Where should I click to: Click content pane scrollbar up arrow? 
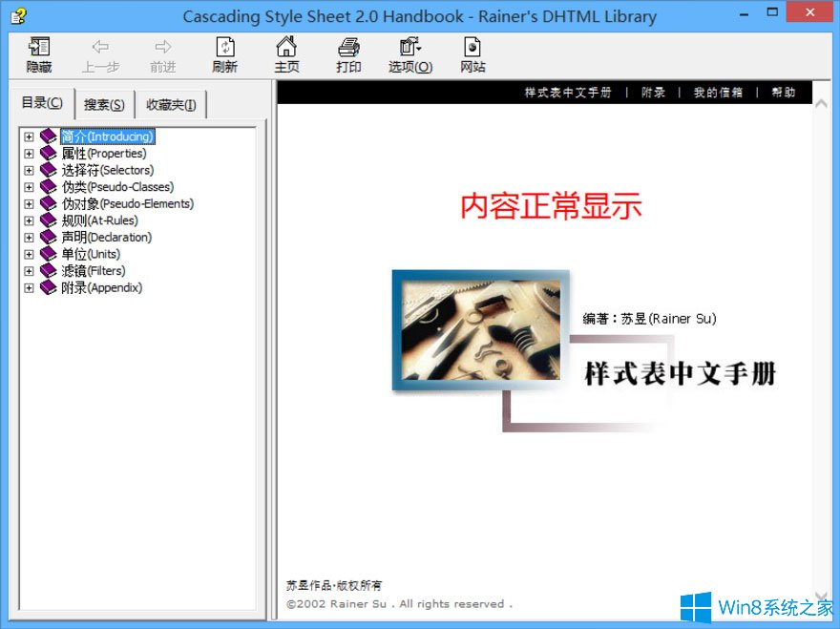tap(821, 104)
